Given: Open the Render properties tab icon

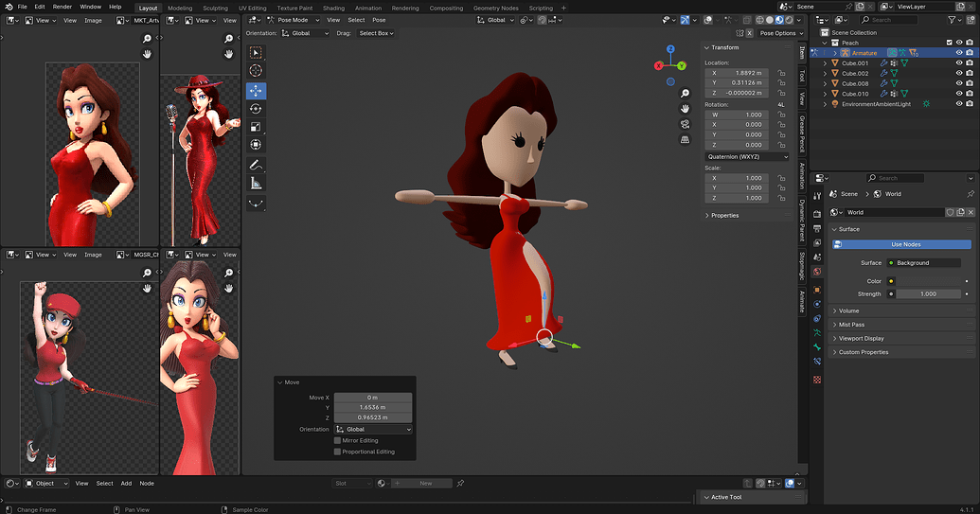Looking at the screenshot, I should point(817,214).
